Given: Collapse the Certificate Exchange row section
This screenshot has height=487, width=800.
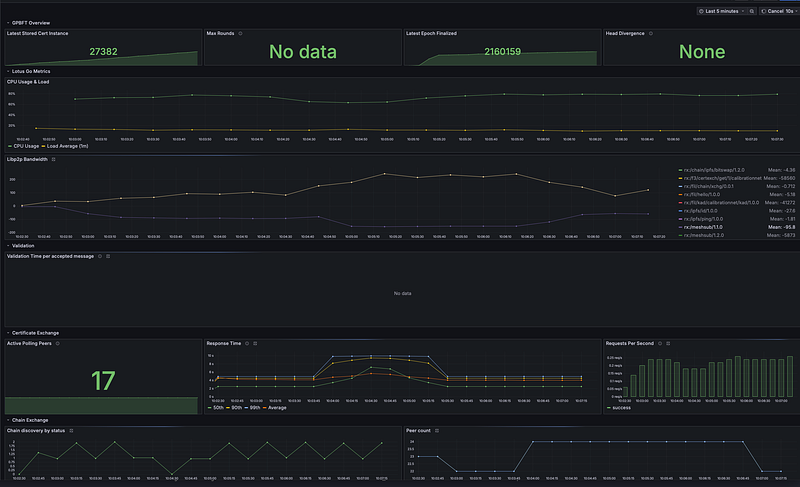Looking at the screenshot, I should pyautogui.click(x=38, y=331).
